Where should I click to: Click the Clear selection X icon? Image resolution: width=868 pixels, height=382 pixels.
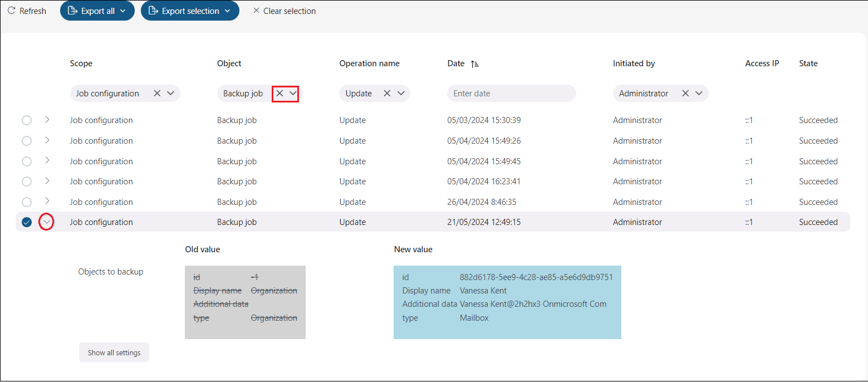[x=256, y=11]
